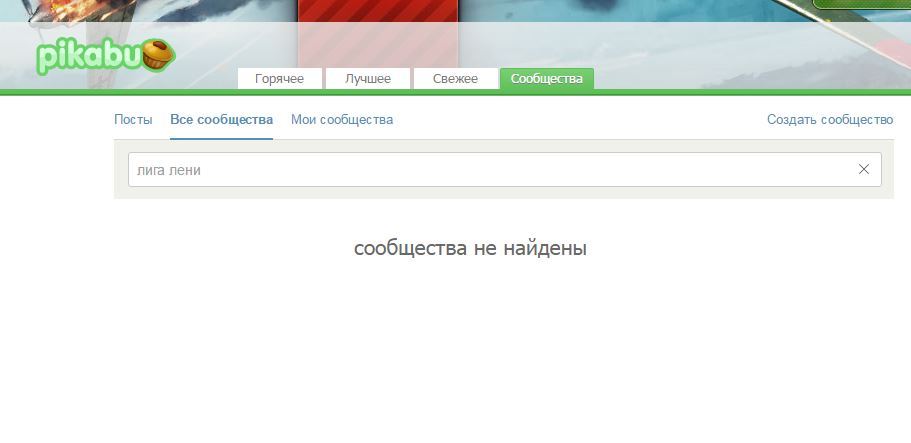This screenshot has height=443, width=911.
Task: Open the Горячее tab
Action: click(x=279, y=79)
